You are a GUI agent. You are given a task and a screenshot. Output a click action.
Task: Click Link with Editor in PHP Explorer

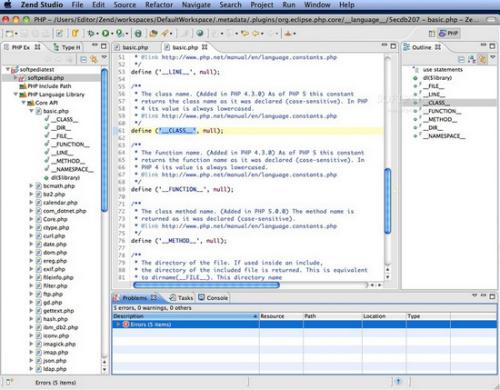[94, 60]
